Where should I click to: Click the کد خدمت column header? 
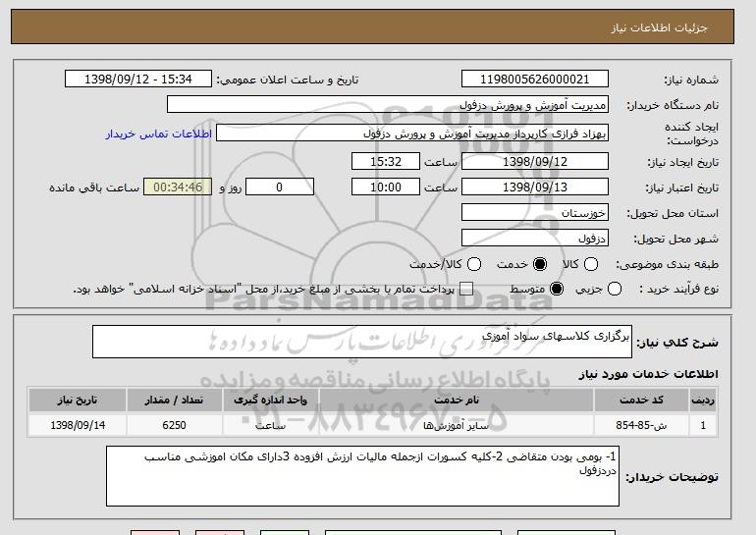coord(641,401)
